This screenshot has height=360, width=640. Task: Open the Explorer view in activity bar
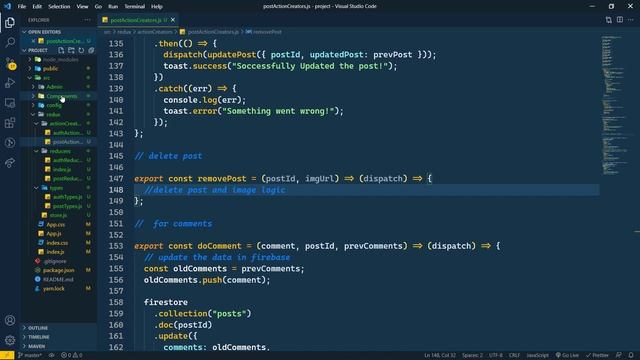click(10, 22)
